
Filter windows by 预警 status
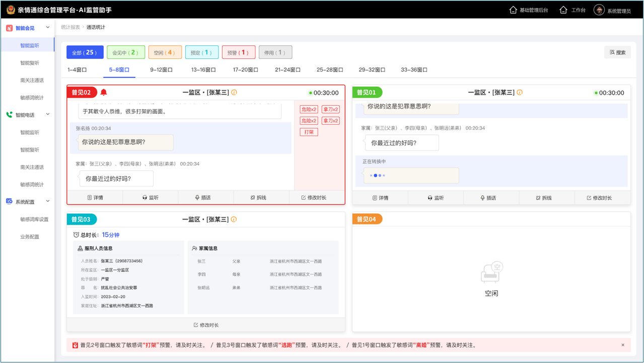(238, 52)
